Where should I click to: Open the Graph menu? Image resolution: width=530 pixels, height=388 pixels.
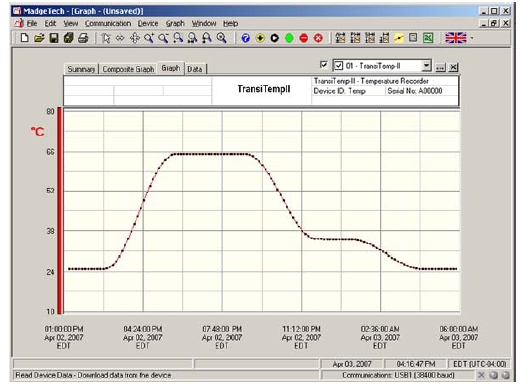coord(175,23)
